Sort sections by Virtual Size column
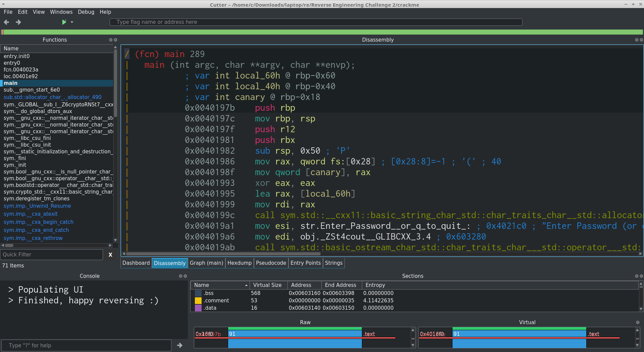 (x=268, y=285)
